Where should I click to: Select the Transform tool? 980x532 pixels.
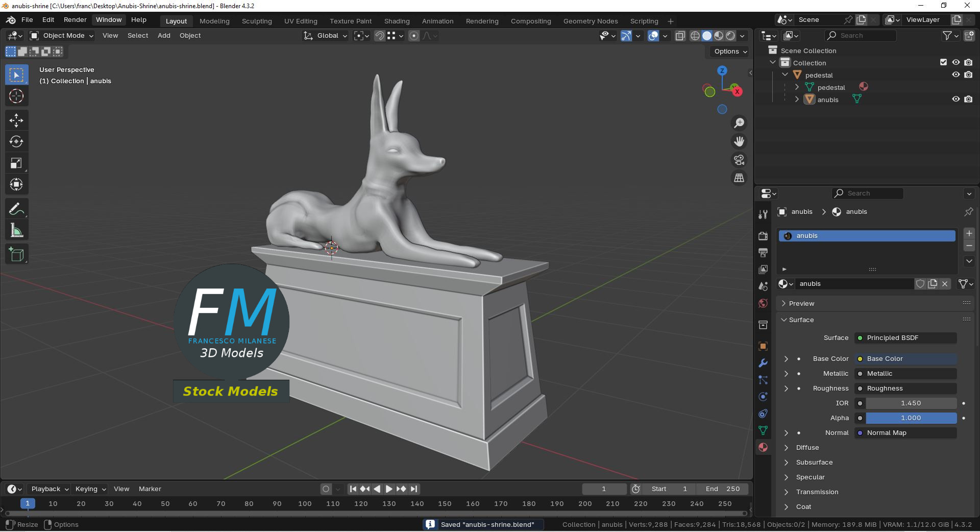click(16, 184)
